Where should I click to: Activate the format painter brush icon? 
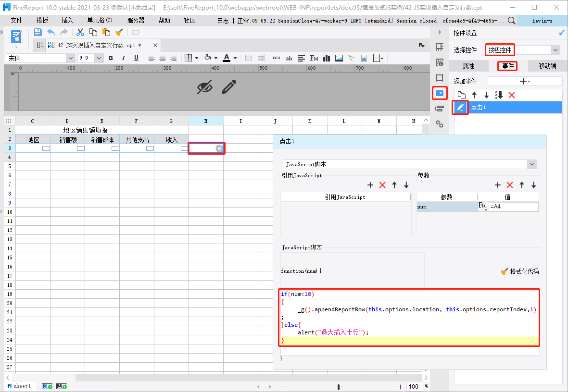[119, 32]
